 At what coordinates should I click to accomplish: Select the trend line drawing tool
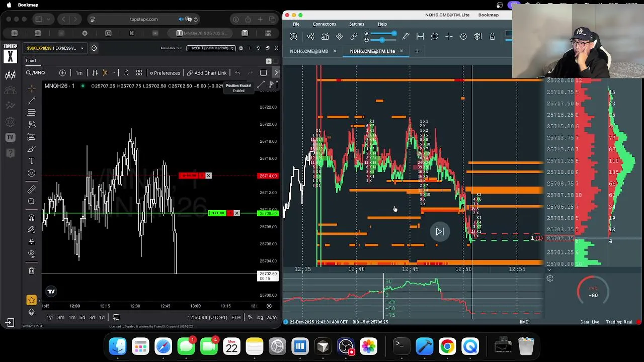tap(31, 101)
